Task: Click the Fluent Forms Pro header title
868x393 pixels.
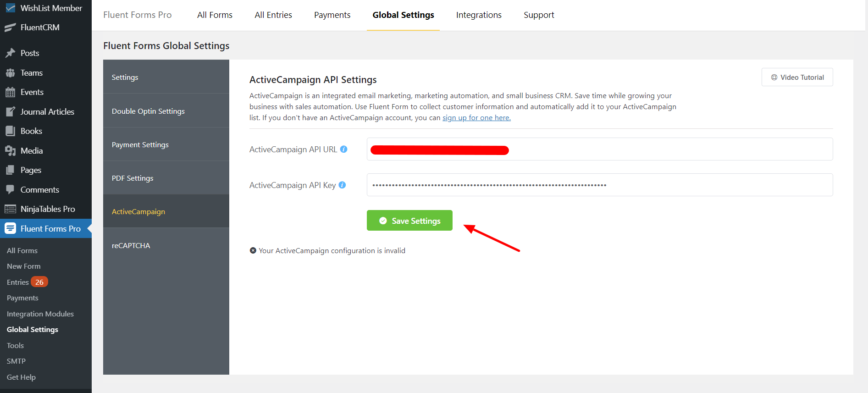Action: (x=138, y=15)
